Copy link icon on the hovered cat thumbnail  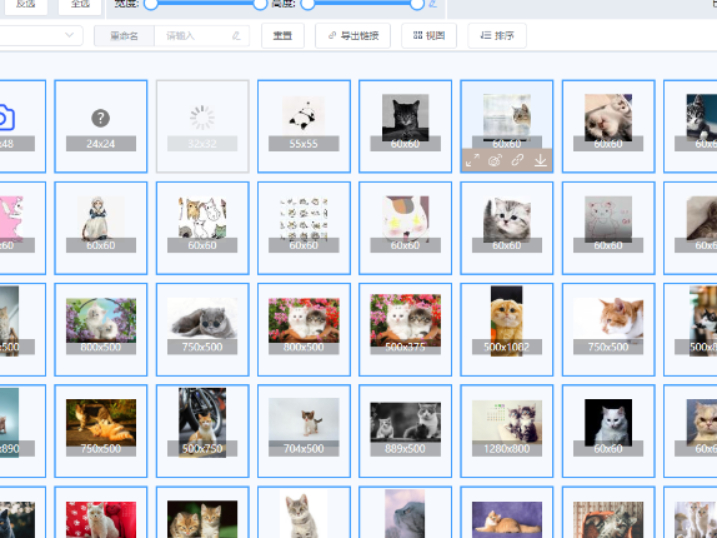coord(518,160)
